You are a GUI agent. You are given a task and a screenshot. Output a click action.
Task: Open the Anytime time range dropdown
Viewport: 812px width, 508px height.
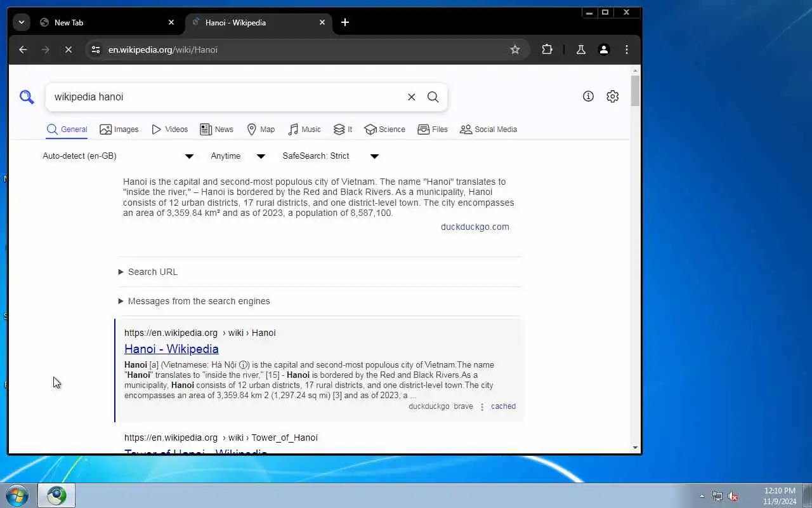click(238, 156)
